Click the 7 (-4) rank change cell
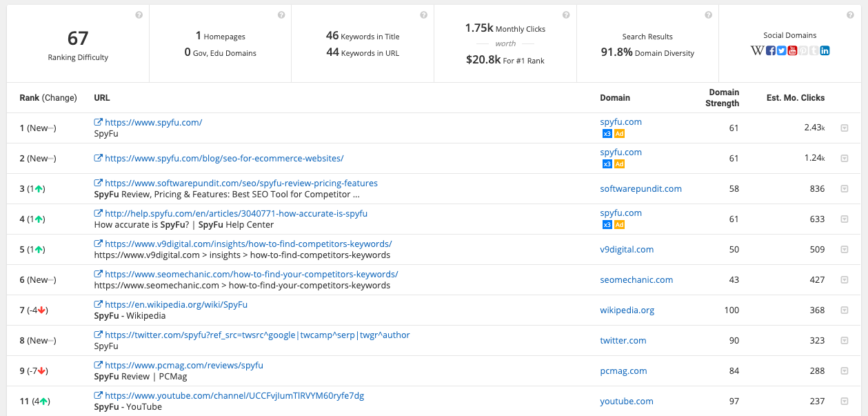The image size is (868, 416). coord(33,310)
